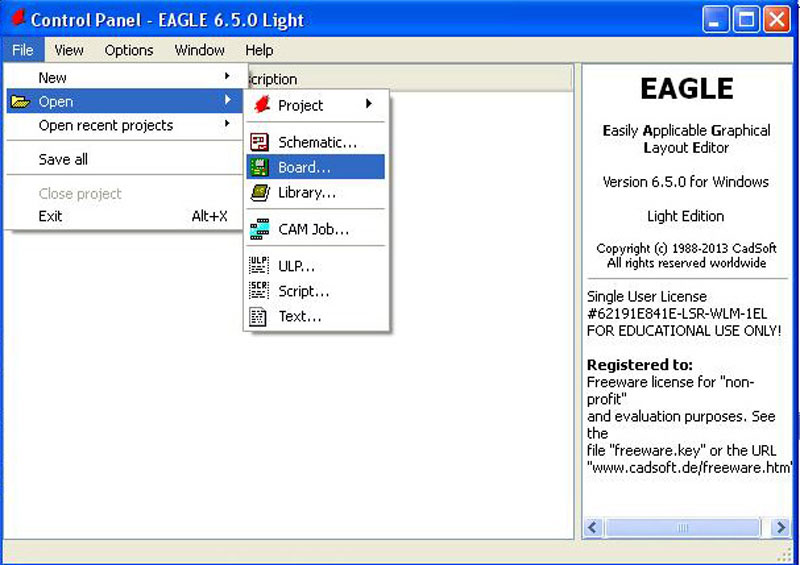
Task: Select Save all from File menu
Action: pyautogui.click(x=124, y=159)
